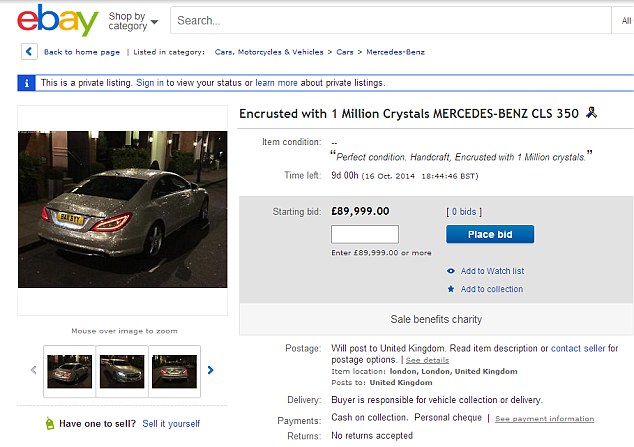Open the Mercedes-Benz breadcrumb category

(x=395, y=52)
